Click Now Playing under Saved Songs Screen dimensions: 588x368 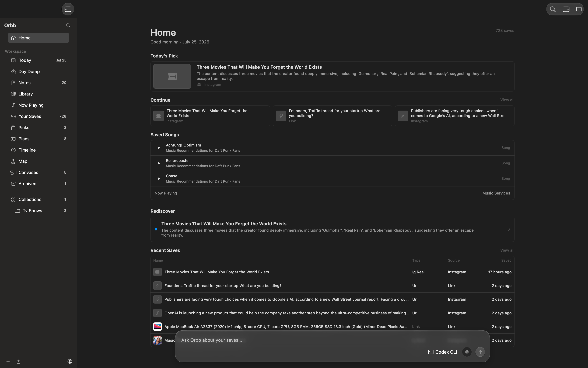[166, 193]
